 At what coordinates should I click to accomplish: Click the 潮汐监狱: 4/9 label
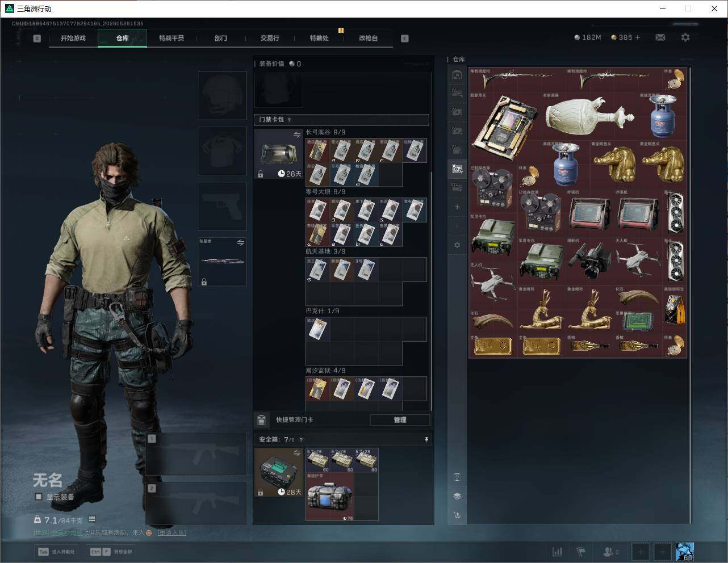pyautogui.click(x=325, y=371)
